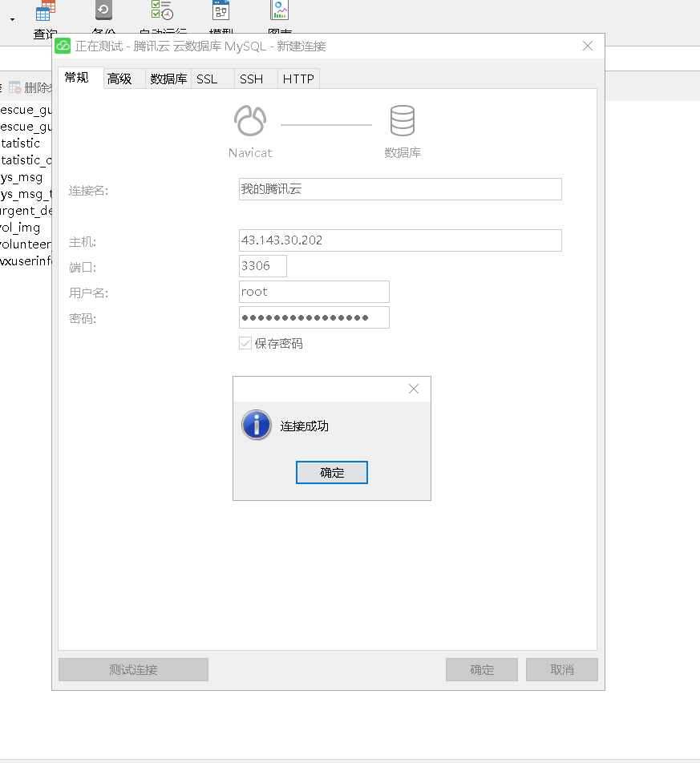Screen dimensions: 700x763
Task: Click the 保存密码 label text
Action: tap(278, 344)
